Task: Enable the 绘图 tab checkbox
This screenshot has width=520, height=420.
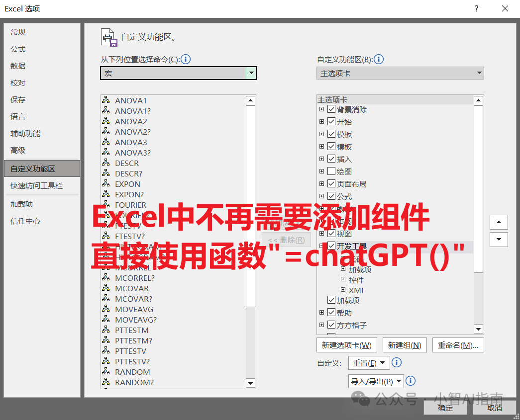Action: (x=331, y=171)
